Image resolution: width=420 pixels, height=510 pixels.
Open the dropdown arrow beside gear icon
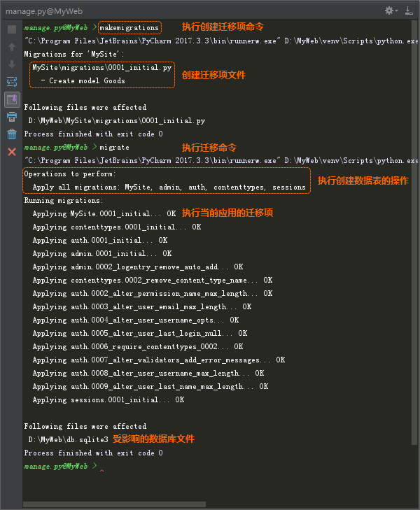397,11
